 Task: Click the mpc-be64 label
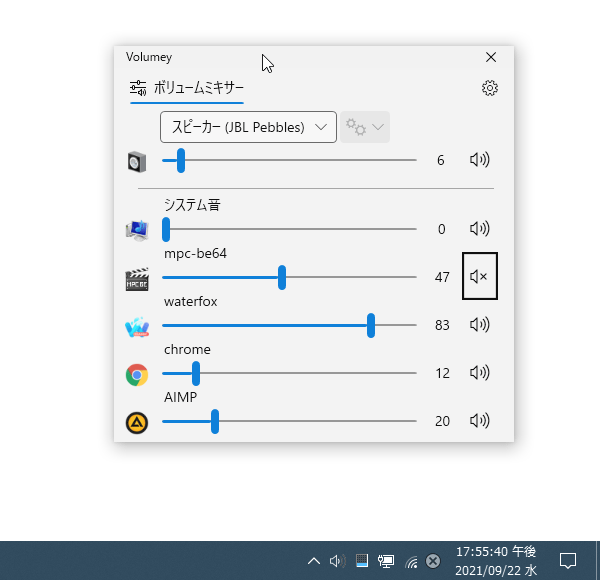[195, 254]
